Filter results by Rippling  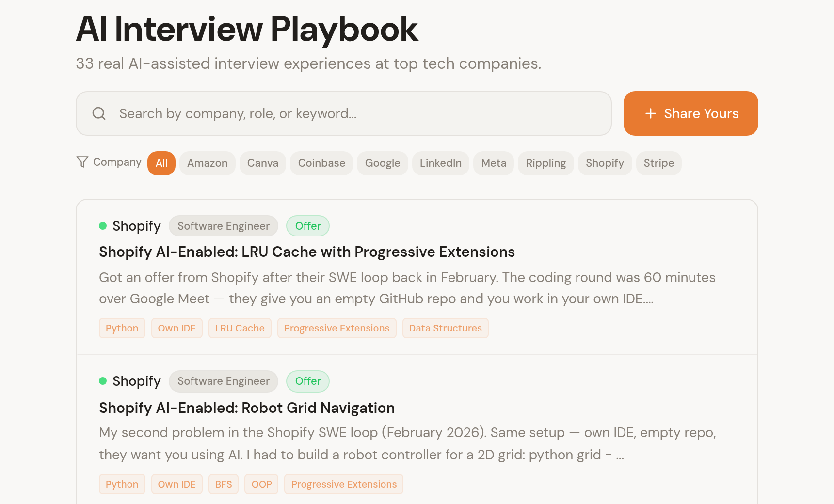tap(545, 163)
